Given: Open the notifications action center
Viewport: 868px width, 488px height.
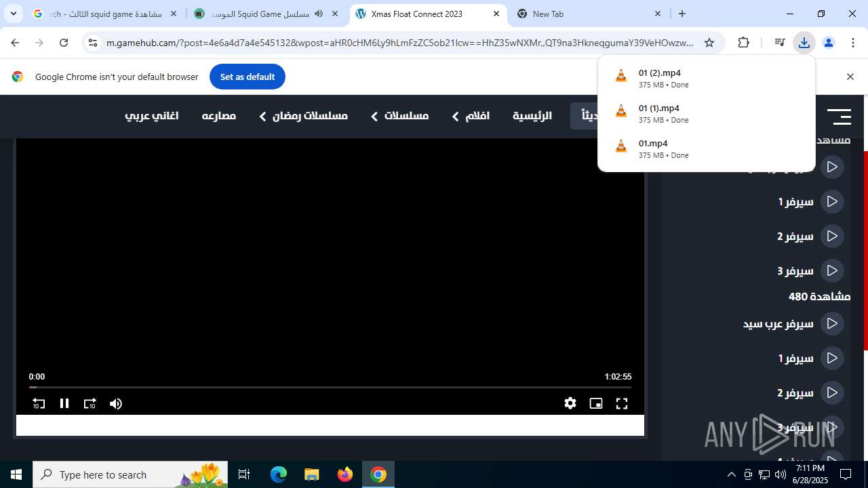Looking at the screenshot, I should (x=846, y=474).
